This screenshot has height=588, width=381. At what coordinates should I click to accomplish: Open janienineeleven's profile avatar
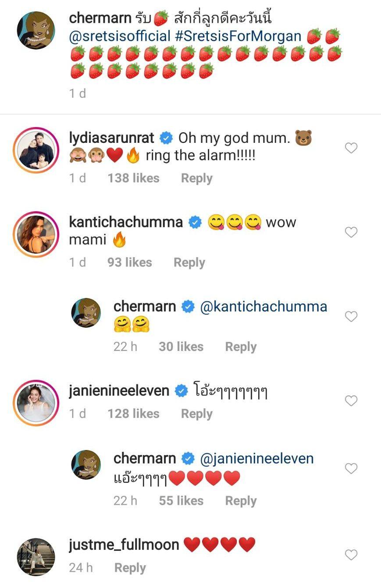(36, 403)
